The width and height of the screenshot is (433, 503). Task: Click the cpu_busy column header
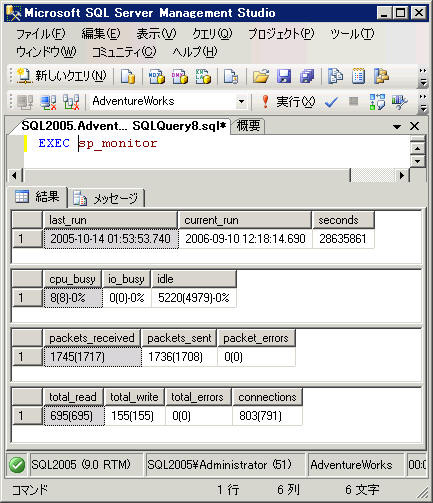click(73, 279)
